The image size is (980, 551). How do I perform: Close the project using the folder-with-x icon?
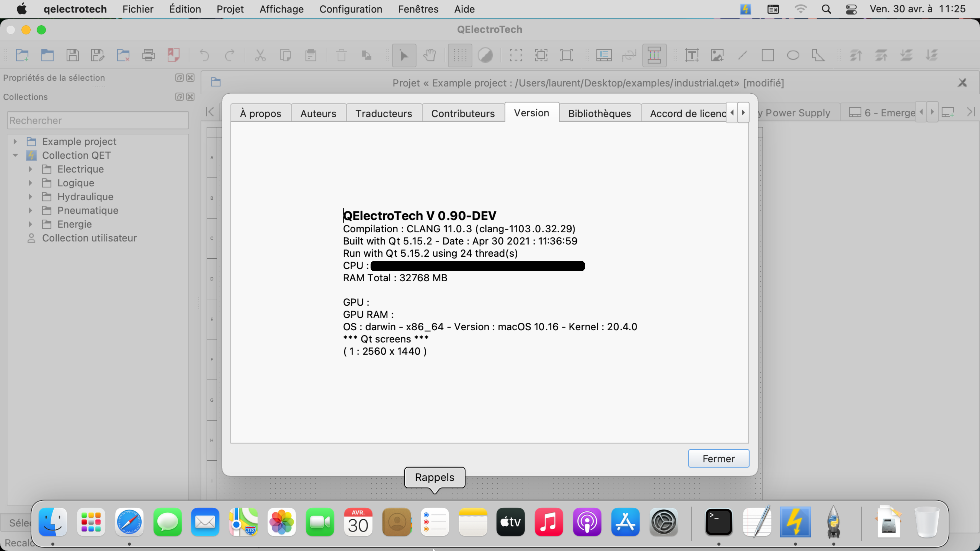click(x=123, y=56)
